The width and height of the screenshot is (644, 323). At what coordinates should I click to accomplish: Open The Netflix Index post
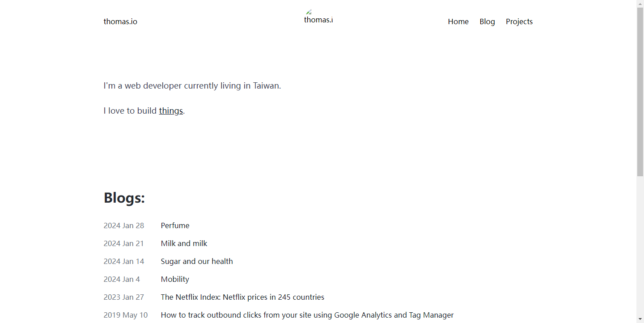pyautogui.click(x=242, y=297)
